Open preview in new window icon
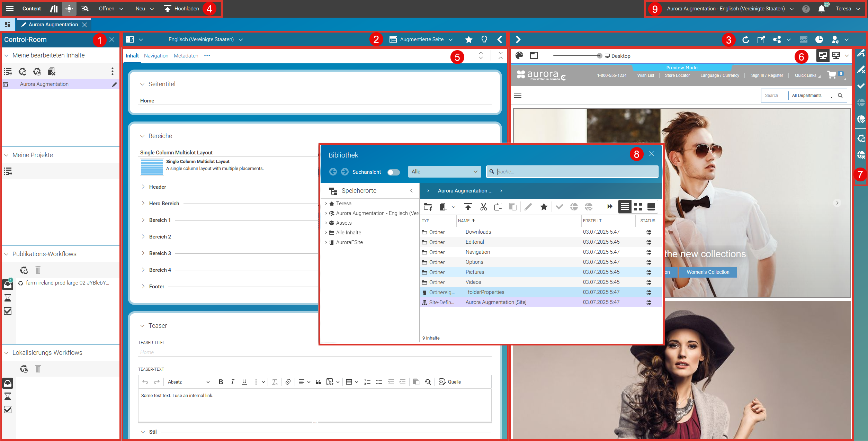 click(x=761, y=39)
